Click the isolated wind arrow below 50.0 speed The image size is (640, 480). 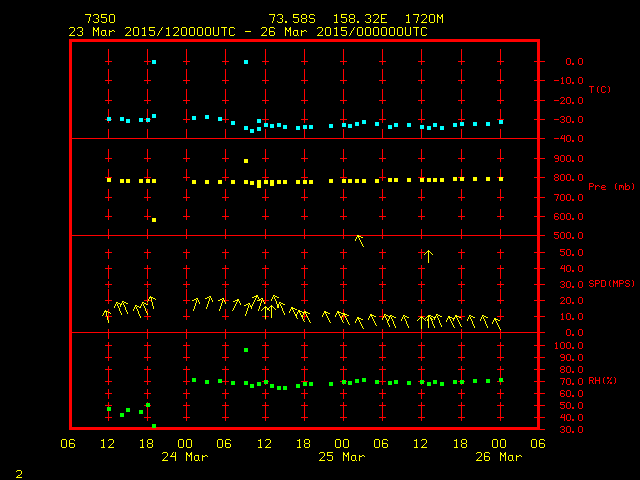[x=428, y=256]
